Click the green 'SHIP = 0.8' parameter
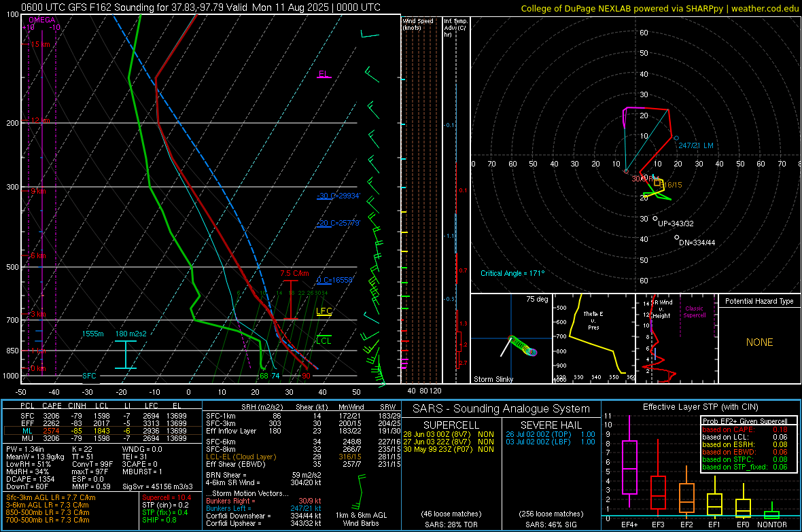This screenshot has width=802, height=532. coord(159,520)
